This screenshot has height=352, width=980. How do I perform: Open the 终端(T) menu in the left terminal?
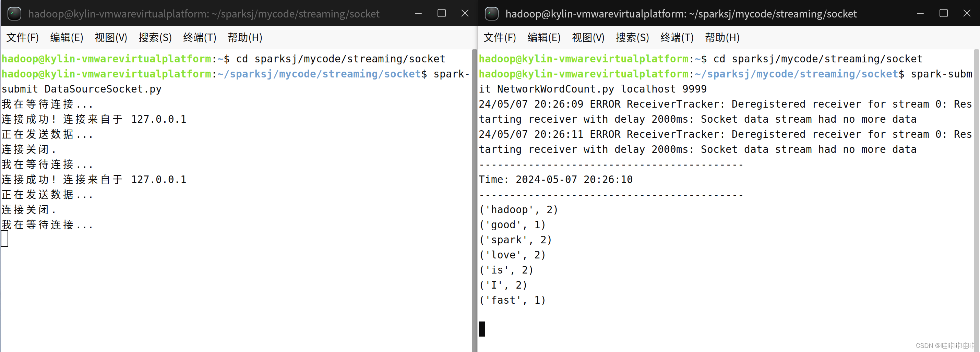[x=199, y=38]
